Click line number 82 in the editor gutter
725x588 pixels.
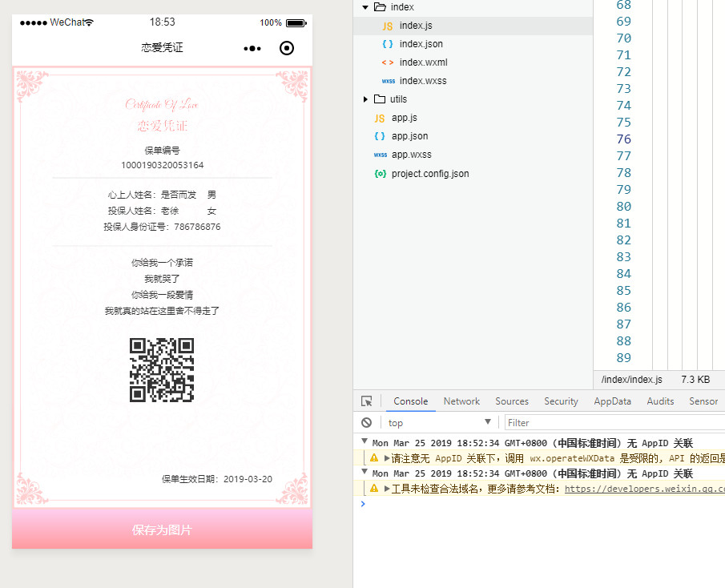pos(624,240)
